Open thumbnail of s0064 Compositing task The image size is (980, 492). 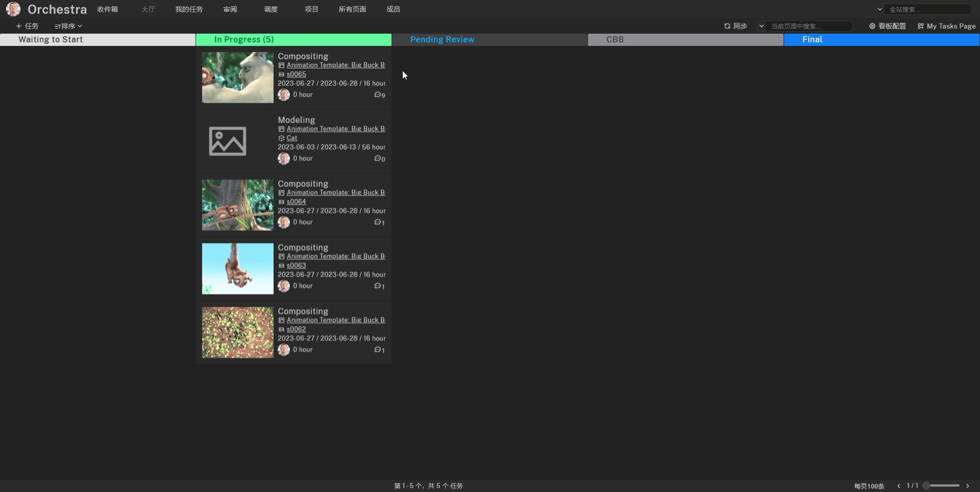click(x=238, y=205)
